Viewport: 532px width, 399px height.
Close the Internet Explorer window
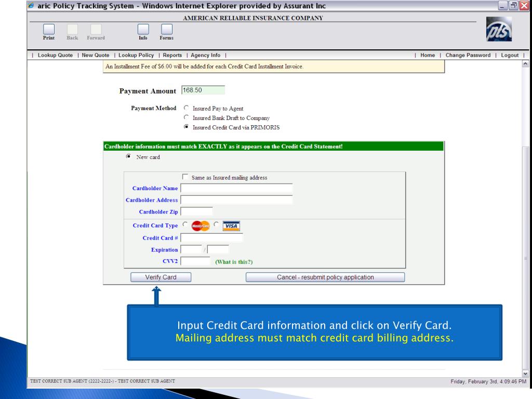[524, 6]
